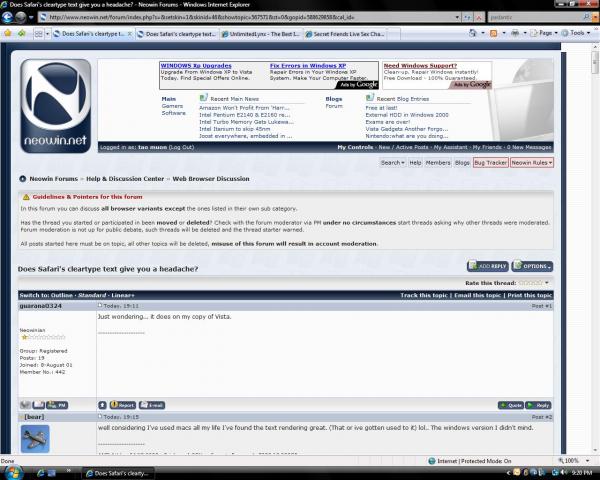
Task: Click the search magnifier icon
Action: pyautogui.click(x=586, y=17)
